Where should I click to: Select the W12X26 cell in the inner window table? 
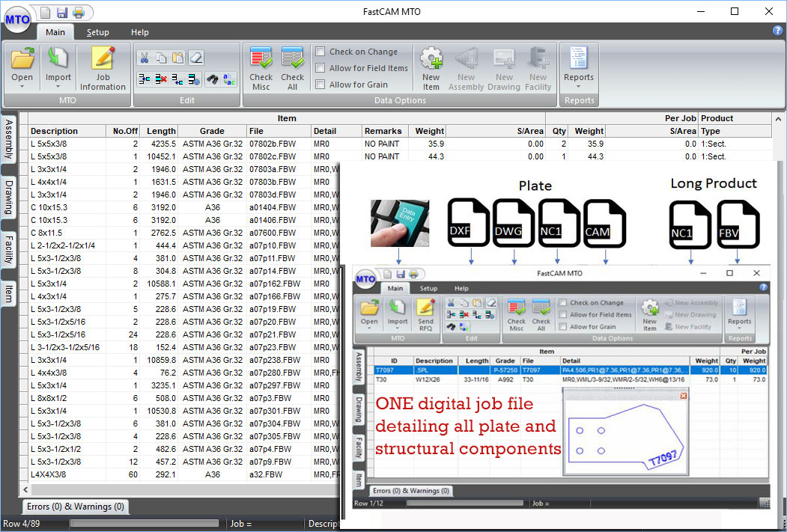click(x=435, y=379)
